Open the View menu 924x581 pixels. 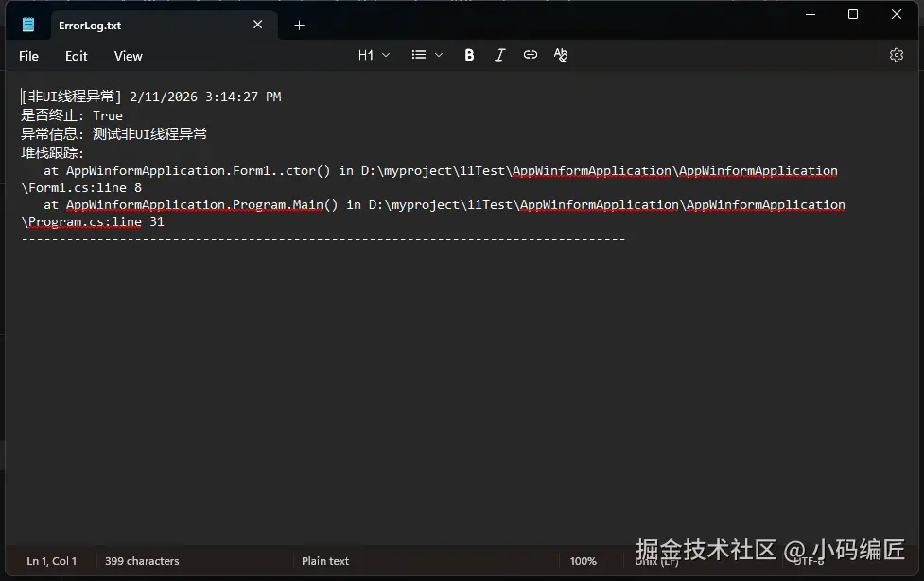click(x=128, y=56)
